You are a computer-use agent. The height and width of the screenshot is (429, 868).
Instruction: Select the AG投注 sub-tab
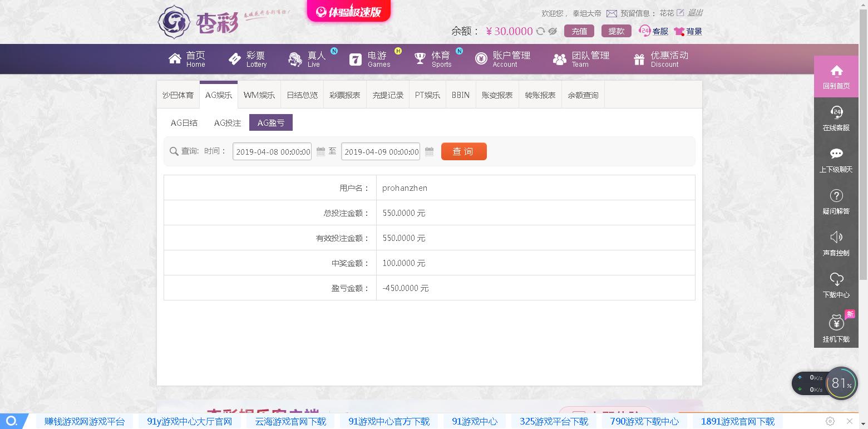pyautogui.click(x=227, y=122)
